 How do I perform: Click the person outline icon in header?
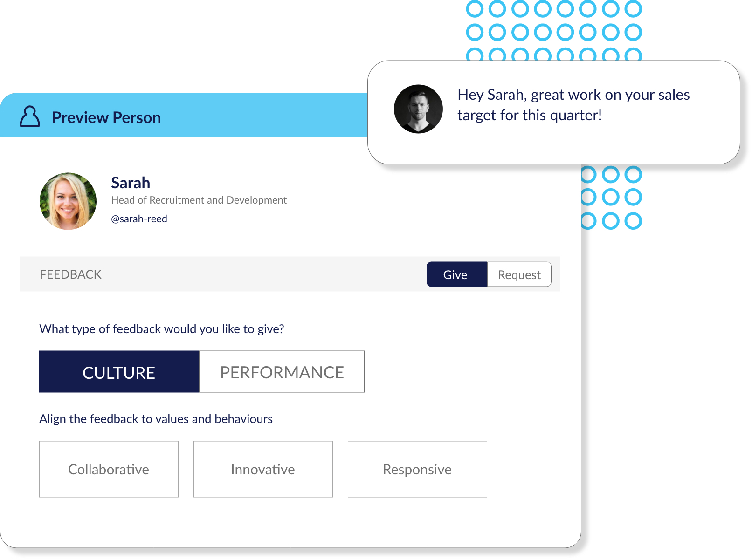30,116
